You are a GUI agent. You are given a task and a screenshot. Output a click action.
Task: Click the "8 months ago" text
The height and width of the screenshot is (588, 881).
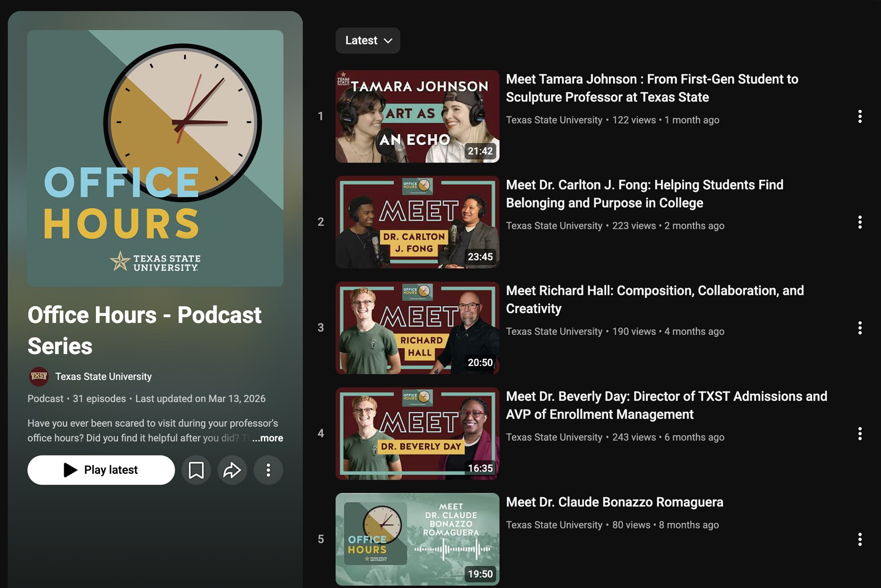[689, 525]
